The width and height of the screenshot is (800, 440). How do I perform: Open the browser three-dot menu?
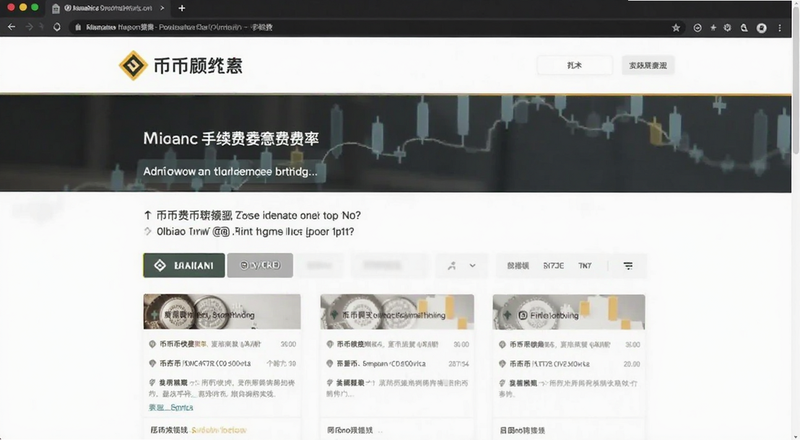point(780,28)
